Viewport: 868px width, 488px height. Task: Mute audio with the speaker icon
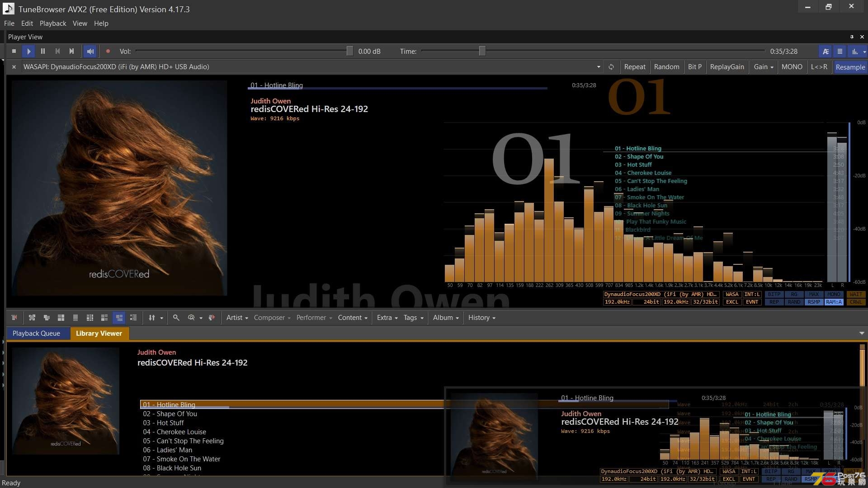pos(90,52)
